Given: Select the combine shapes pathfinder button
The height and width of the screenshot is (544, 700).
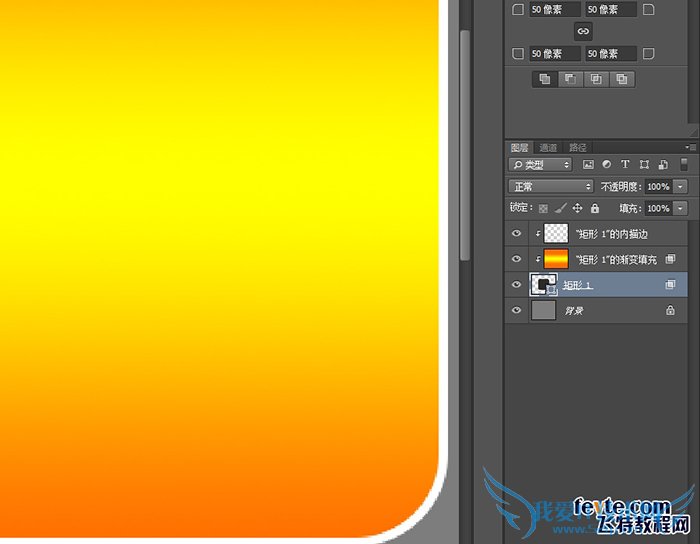Looking at the screenshot, I should tap(545, 79).
